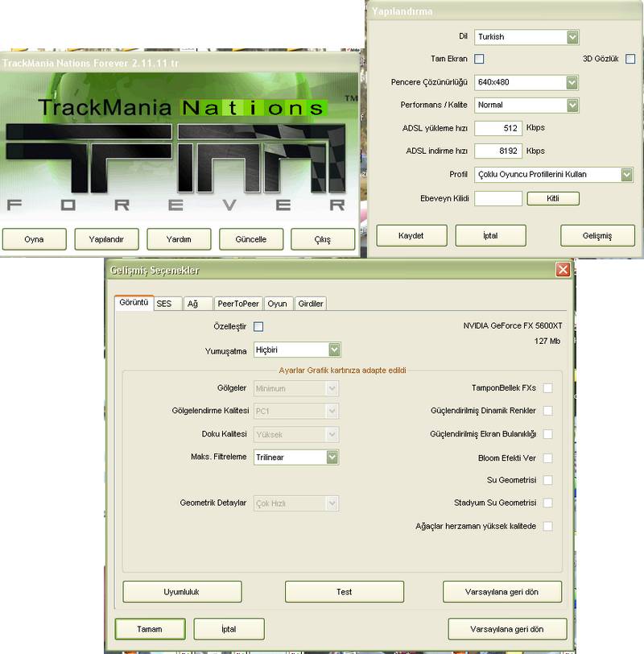Close the Gelişmiş Seçenekler window
Screen dimensions: 644x654
click(x=563, y=270)
